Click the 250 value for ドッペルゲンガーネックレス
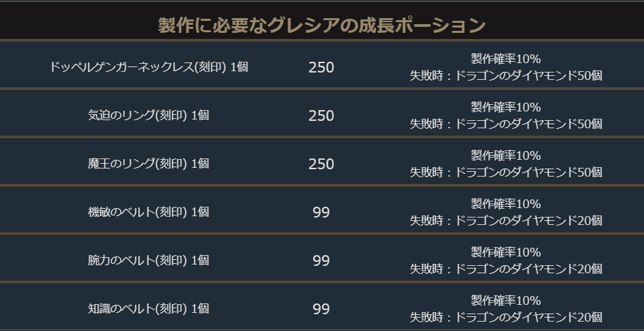644x331 pixels. (x=321, y=67)
